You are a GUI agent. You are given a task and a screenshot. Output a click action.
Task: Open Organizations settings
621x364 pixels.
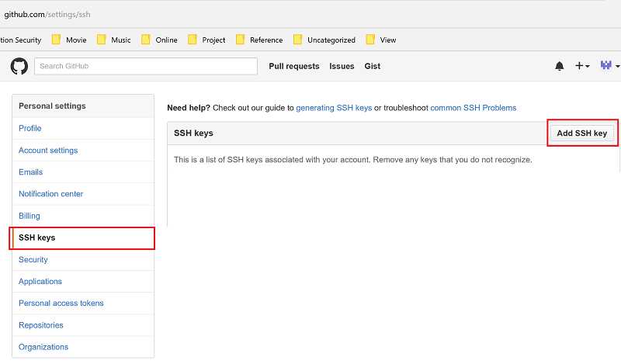(83, 347)
